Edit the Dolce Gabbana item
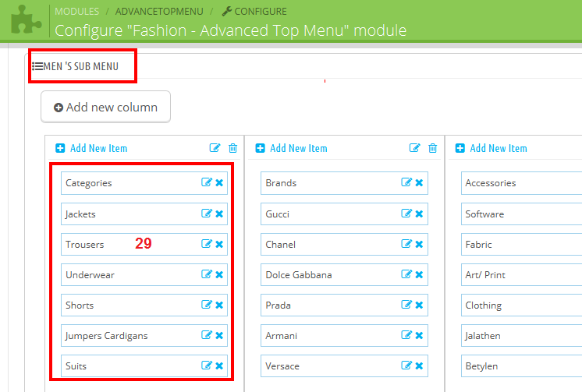The width and height of the screenshot is (582, 392). [x=406, y=274]
